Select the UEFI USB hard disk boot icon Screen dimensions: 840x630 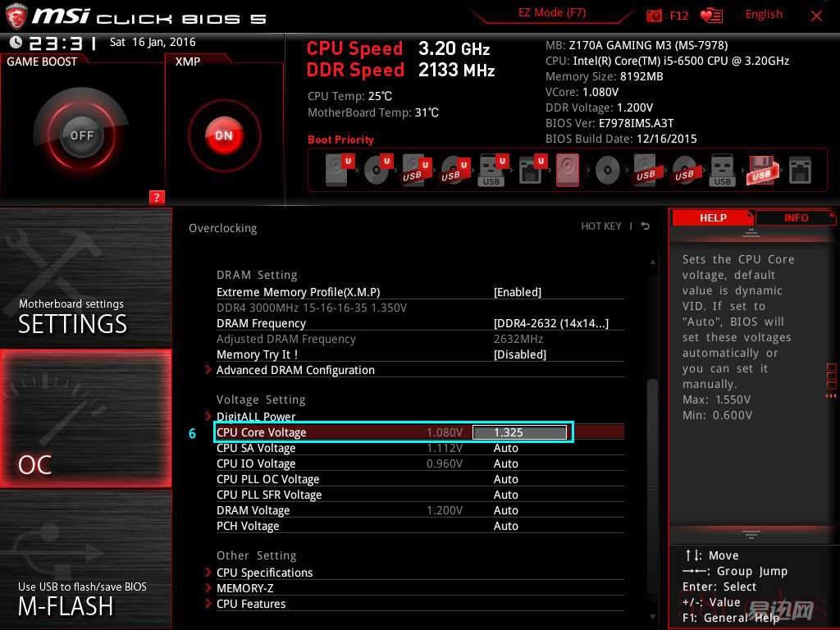click(416, 171)
